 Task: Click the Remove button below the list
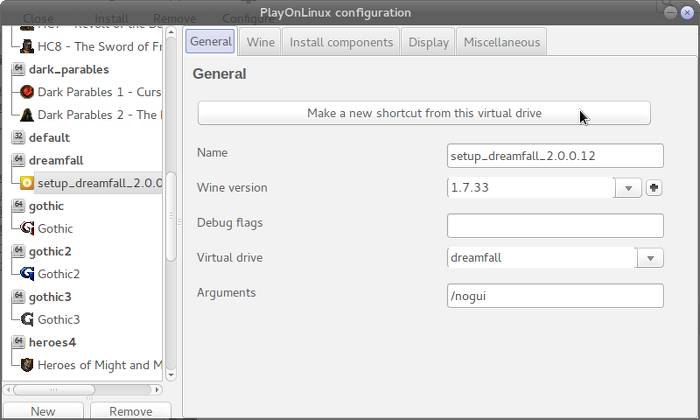(x=130, y=411)
